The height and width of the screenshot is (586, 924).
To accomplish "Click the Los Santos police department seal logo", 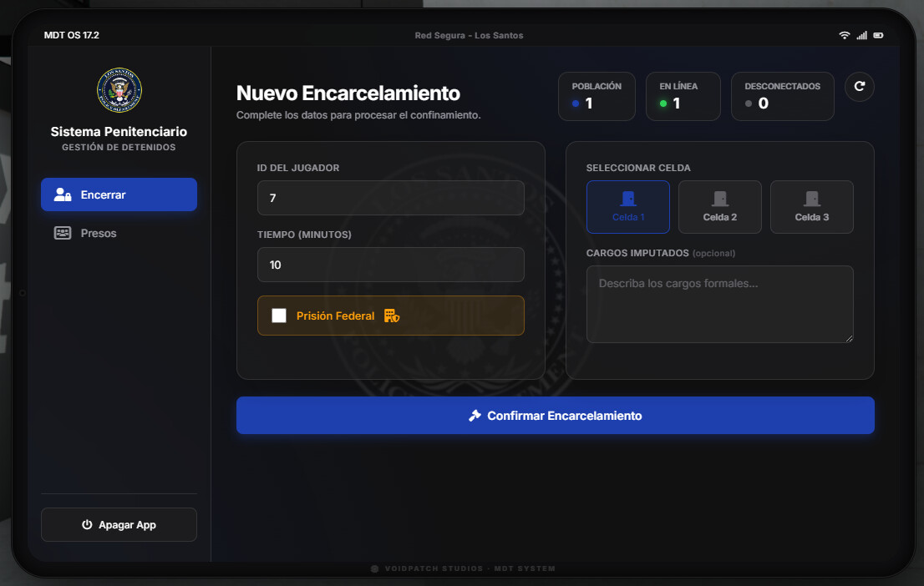I will point(119,90).
